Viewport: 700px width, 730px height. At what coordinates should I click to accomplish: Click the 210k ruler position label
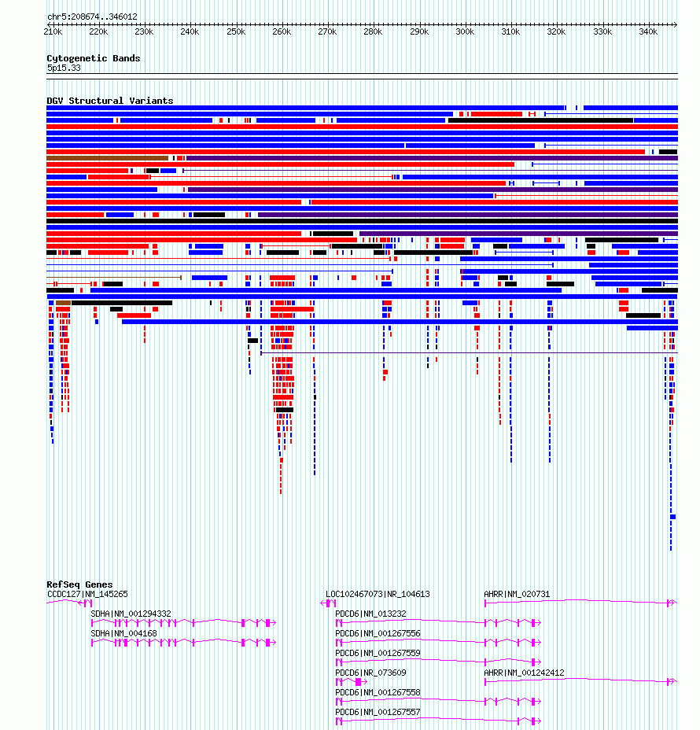pyautogui.click(x=53, y=31)
